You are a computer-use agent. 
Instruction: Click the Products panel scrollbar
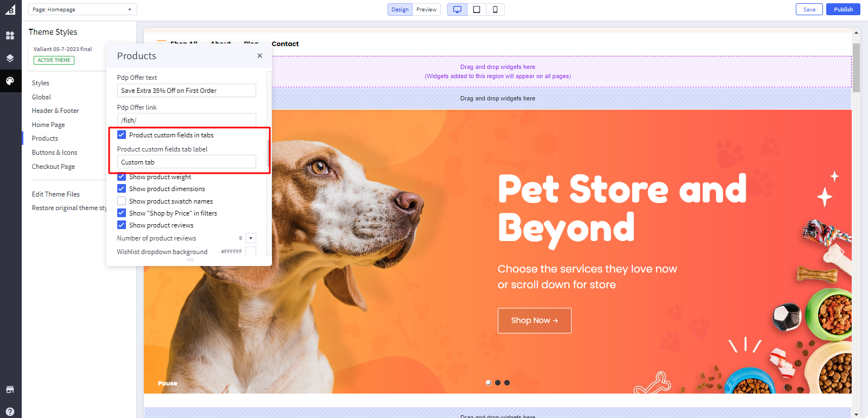(x=268, y=155)
